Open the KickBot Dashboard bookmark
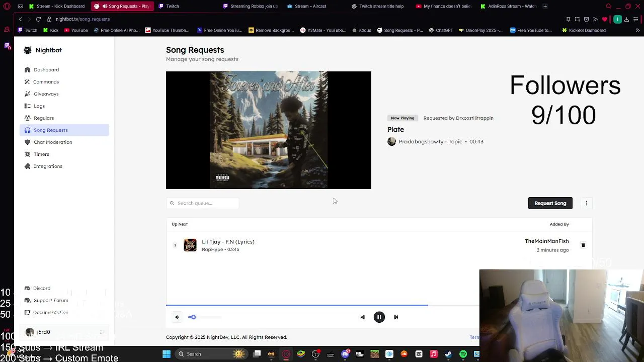The width and height of the screenshot is (644, 362). coord(584,30)
